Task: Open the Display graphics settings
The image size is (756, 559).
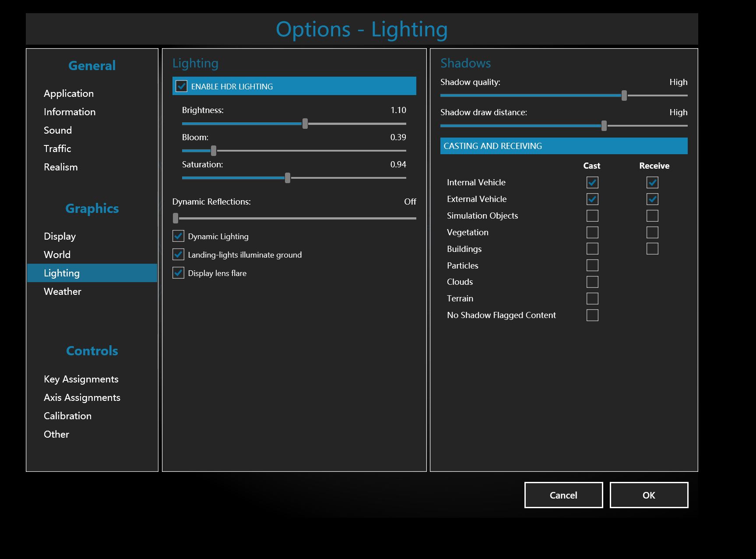Action: click(60, 236)
